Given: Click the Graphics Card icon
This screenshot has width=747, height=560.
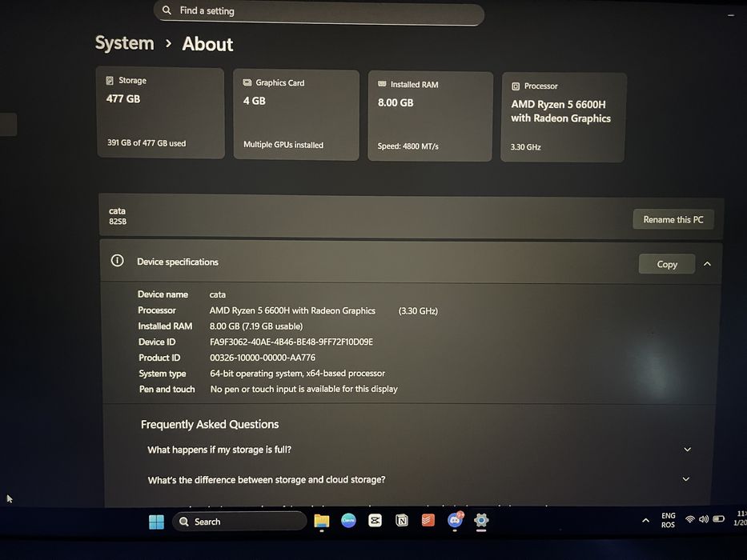Looking at the screenshot, I should (x=247, y=82).
